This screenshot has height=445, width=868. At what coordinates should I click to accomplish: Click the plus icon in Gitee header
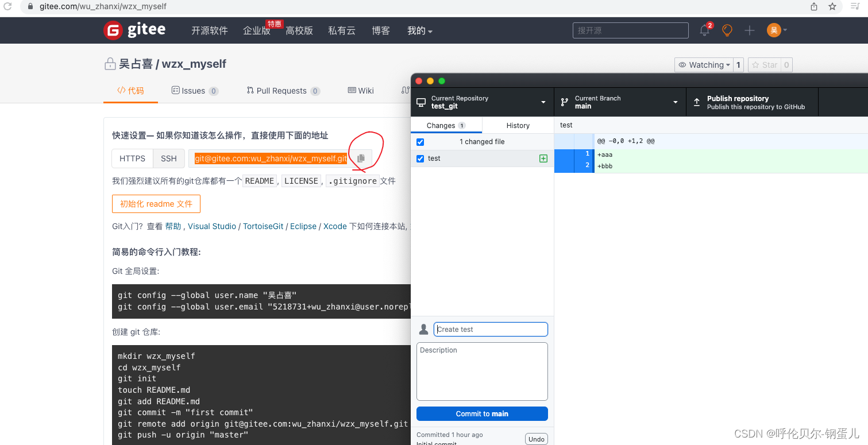[x=749, y=30]
